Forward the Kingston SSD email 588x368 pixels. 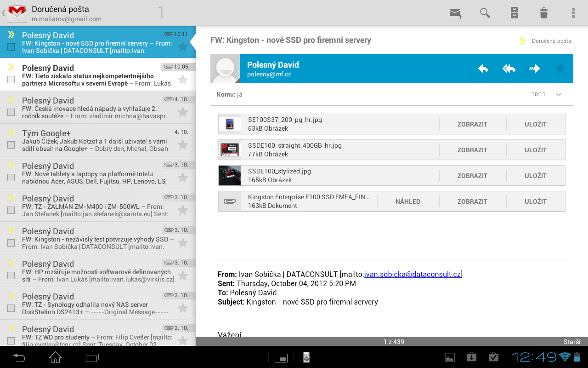click(x=534, y=68)
